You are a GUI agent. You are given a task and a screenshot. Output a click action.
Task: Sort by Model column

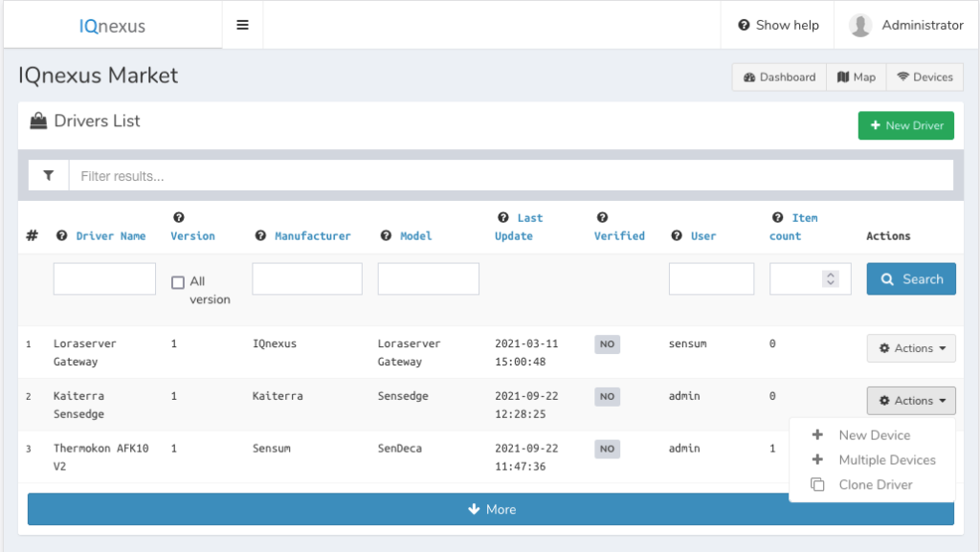[415, 236]
